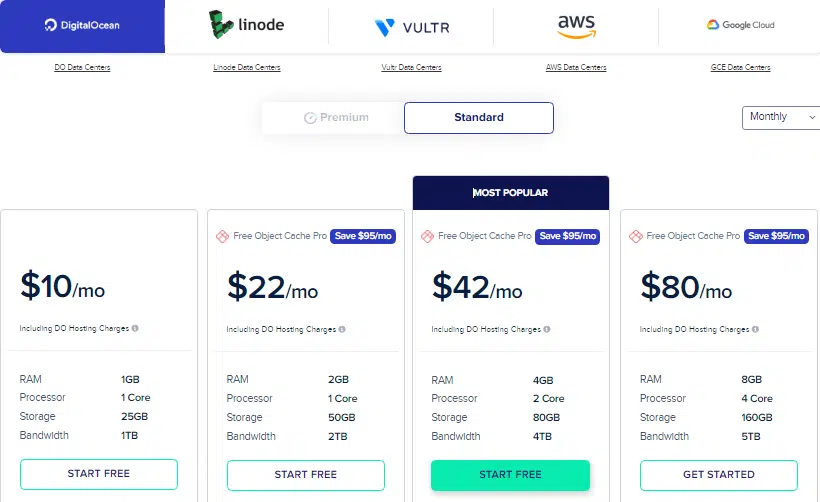820x502 pixels.
Task: Click info icon beside $80 plan hosting charges
Action: point(755,329)
